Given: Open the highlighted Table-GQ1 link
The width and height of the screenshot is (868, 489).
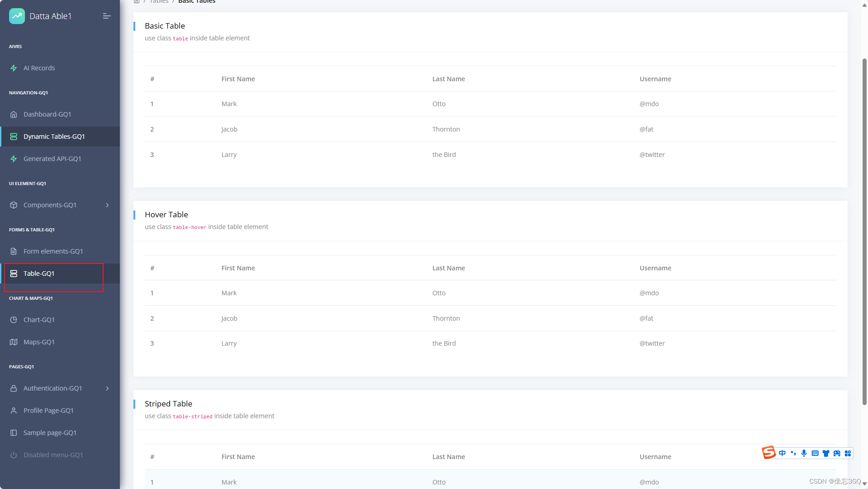Looking at the screenshot, I should tap(39, 273).
